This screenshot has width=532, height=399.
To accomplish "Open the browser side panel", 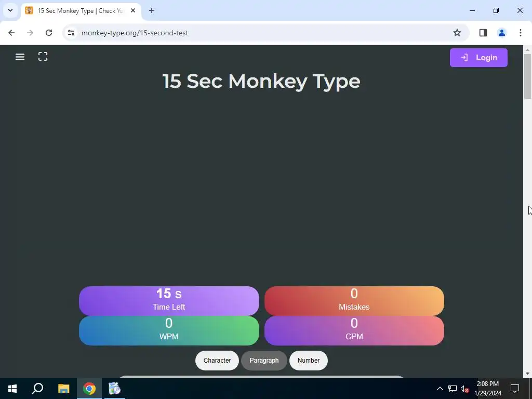I will click(x=483, y=33).
